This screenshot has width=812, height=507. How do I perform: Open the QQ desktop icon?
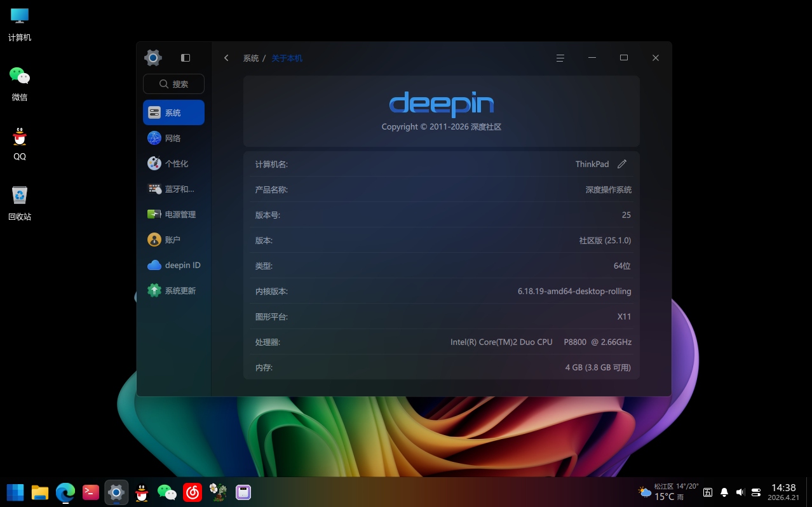20,144
